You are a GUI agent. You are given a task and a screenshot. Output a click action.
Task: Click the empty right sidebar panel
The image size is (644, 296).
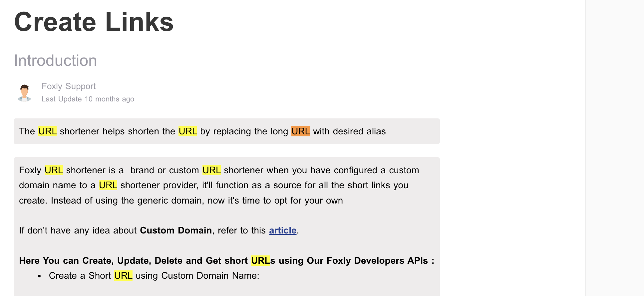pyautogui.click(x=614, y=148)
